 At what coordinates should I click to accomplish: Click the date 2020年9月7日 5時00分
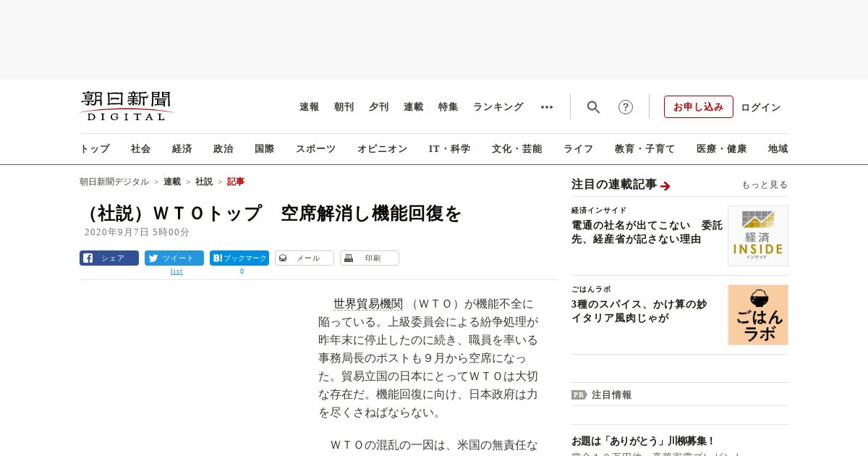[137, 232]
